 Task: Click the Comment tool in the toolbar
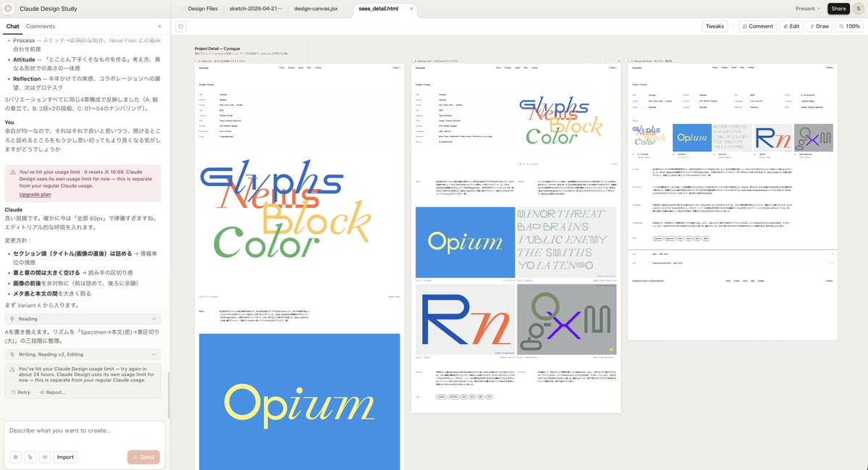757,26
